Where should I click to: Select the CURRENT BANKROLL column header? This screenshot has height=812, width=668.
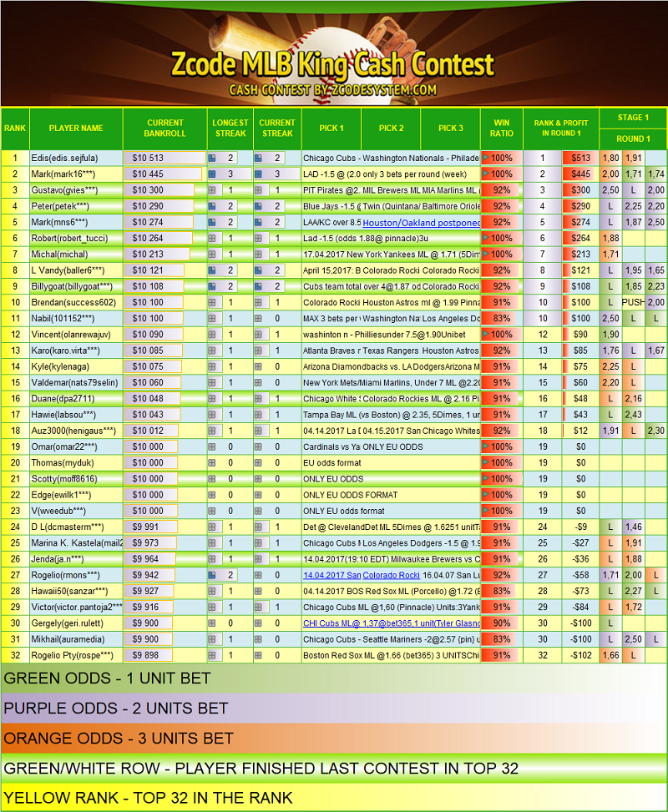[x=164, y=128]
